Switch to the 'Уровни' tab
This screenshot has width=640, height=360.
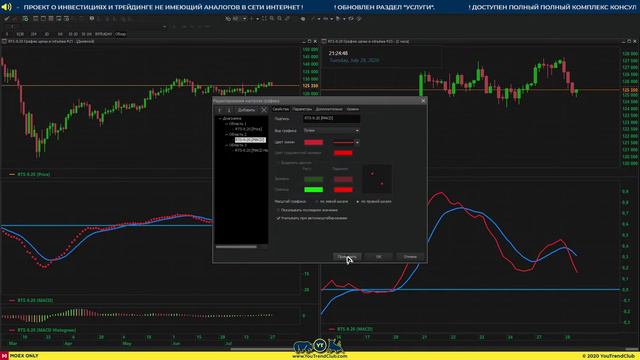pyautogui.click(x=352, y=109)
